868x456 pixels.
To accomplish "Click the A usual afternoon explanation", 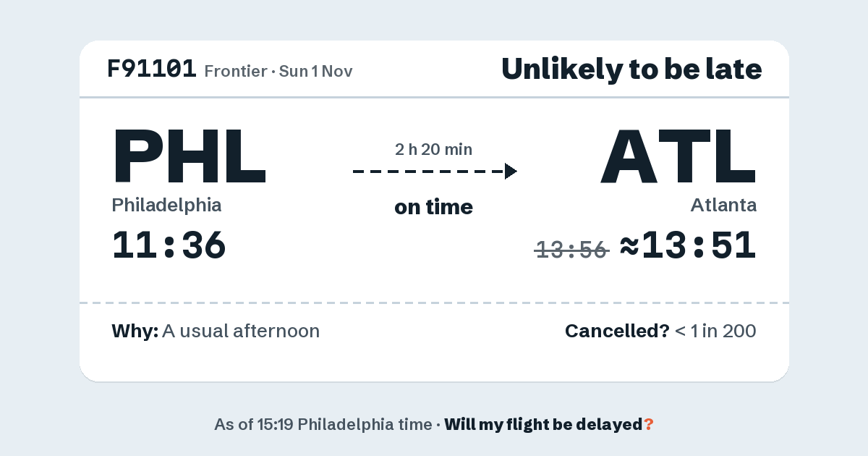I will [241, 332].
